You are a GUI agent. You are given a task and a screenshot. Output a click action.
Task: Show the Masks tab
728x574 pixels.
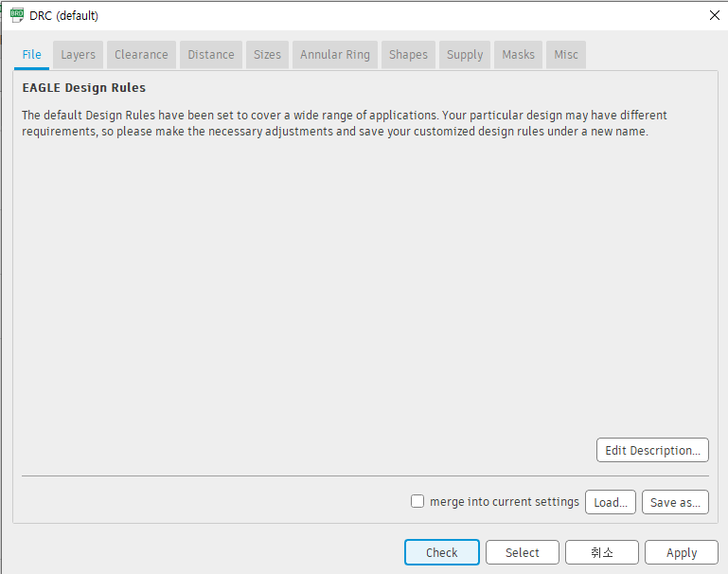[x=518, y=55]
